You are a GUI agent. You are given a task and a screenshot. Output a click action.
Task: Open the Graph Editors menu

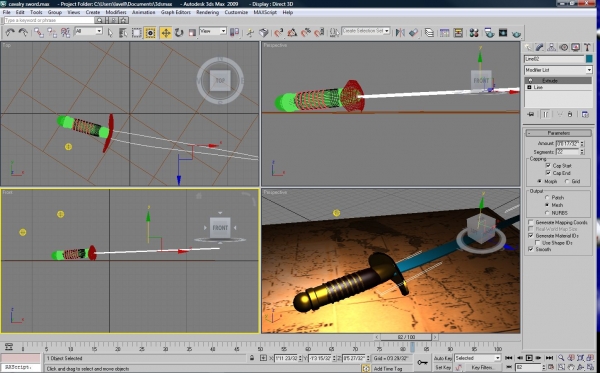point(176,12)
